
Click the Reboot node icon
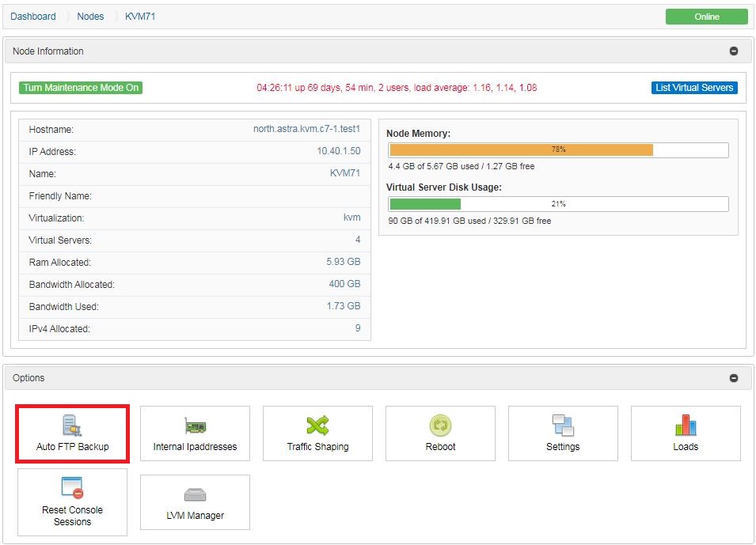pos(440,426)
